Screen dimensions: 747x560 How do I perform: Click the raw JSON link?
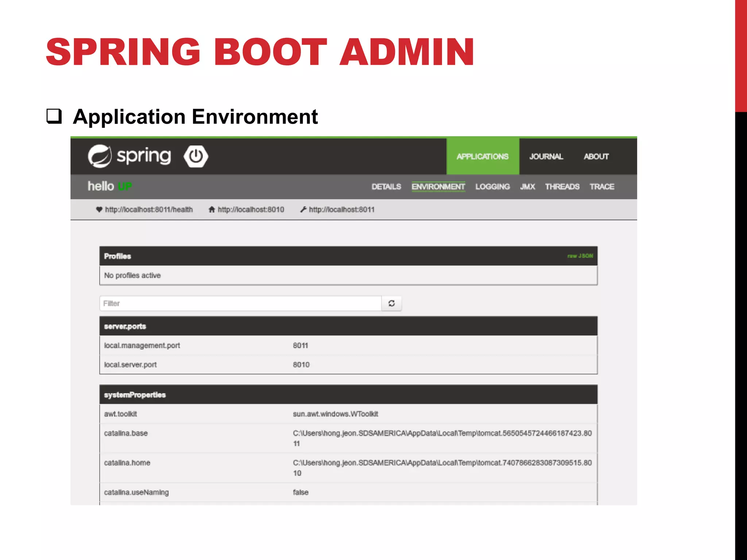580,256
